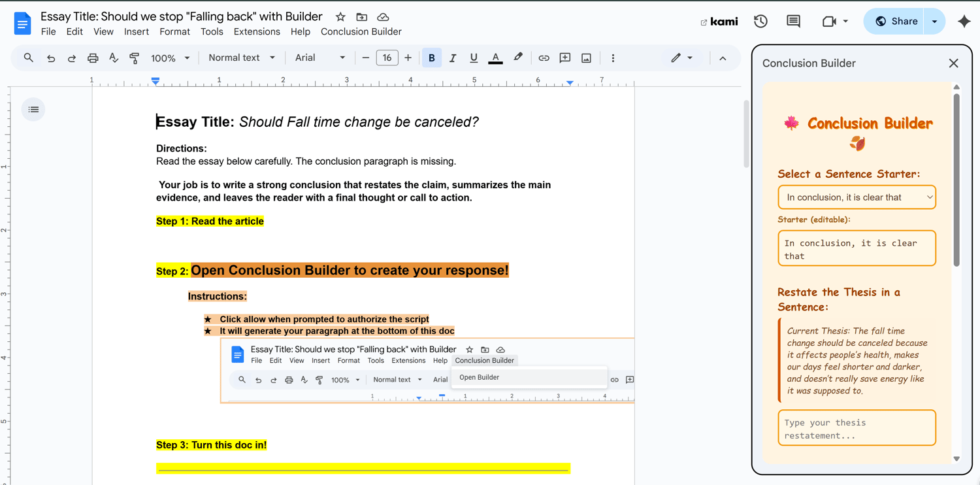Click the 'Step 3: Turn this doc in!' text

click(211, 444)
